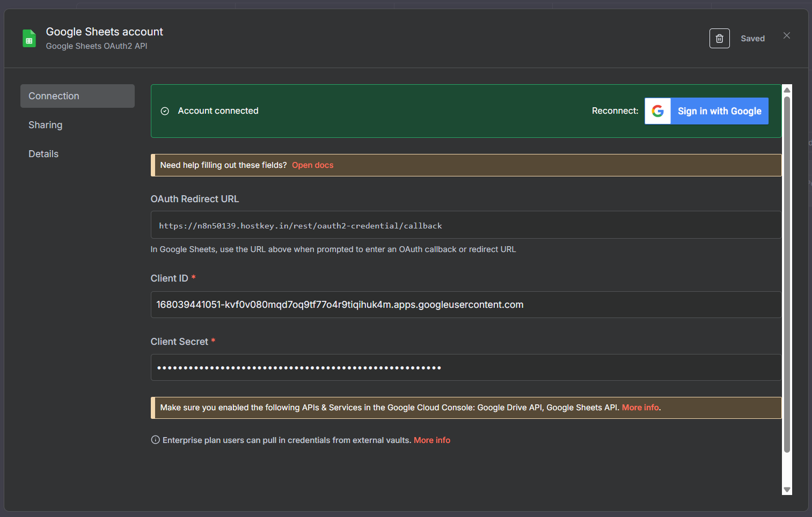Click the vertical scrollbar thumb
Screen dimensions: 812x517
click(787, 274)
